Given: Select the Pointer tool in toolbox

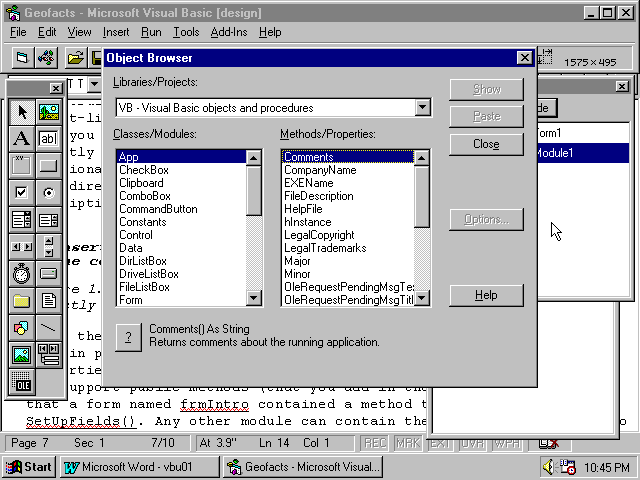Looking at the screenshot, I should 22,111.
